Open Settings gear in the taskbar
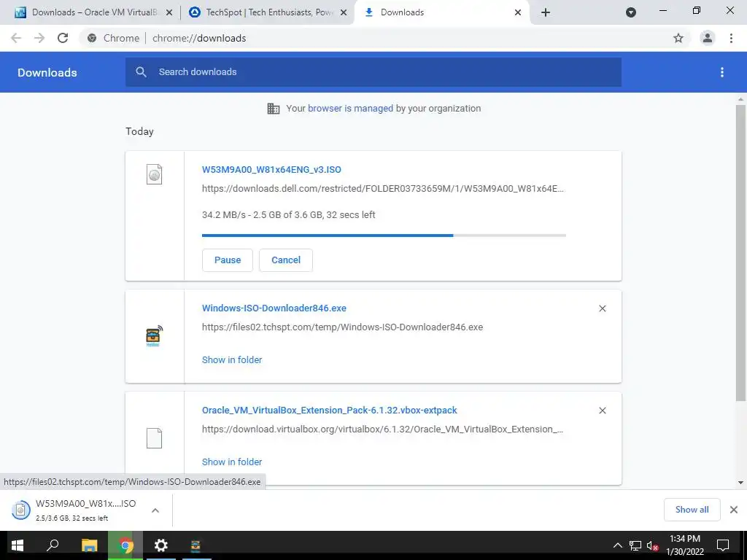This screenshot has width=747, height=560. (161, 545)
